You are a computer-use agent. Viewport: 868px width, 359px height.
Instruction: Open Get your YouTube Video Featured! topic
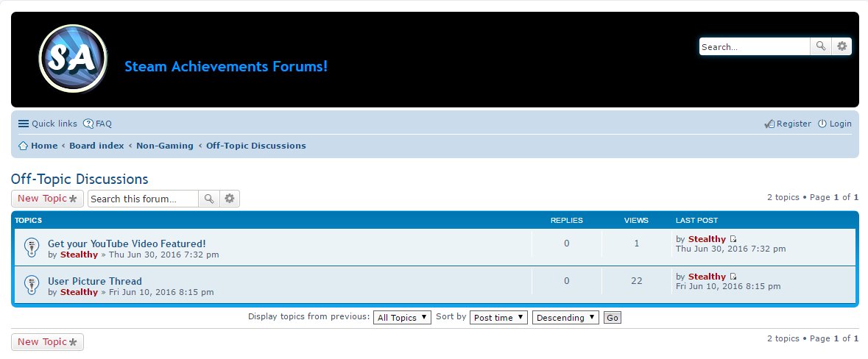(127, 244)
